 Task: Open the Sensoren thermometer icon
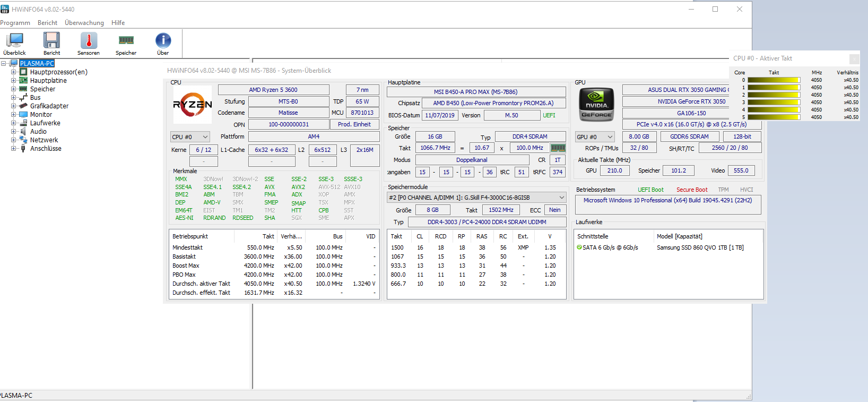click(89, 40)
